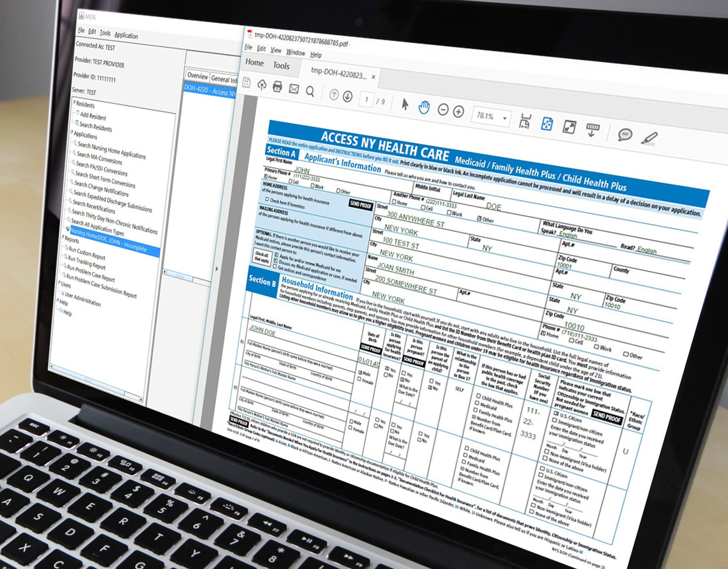The width and height of the screenshot is (728, 569).
Task: Toggle the U.S. Citizen checkbox for John Doe
Action: coord(555,412)
